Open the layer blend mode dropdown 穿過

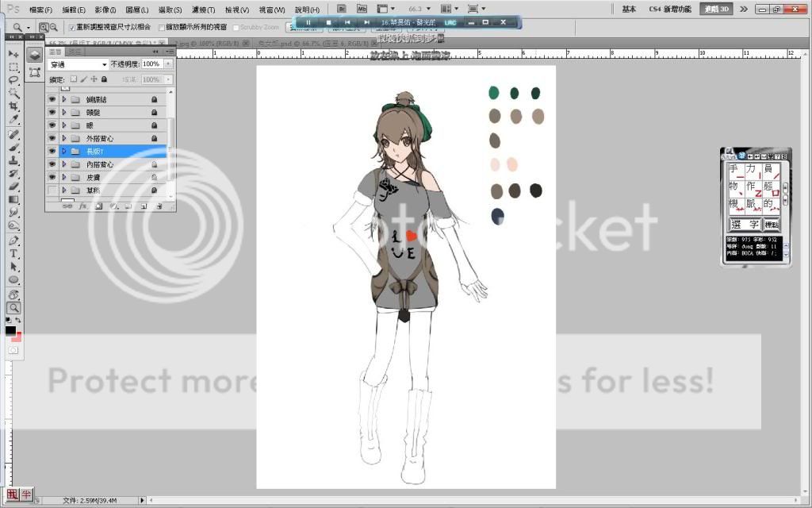pos(79,63)
